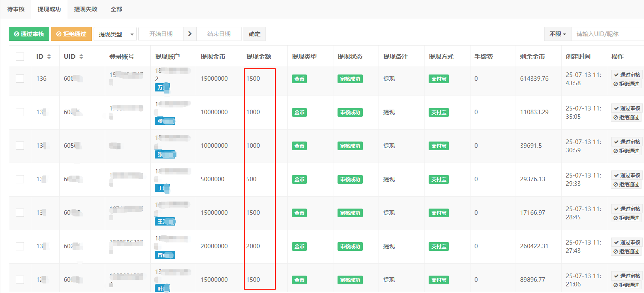Approve the row with 剩余金币 29376.13
Screen dimensions: 644x293
pos(627,175)
